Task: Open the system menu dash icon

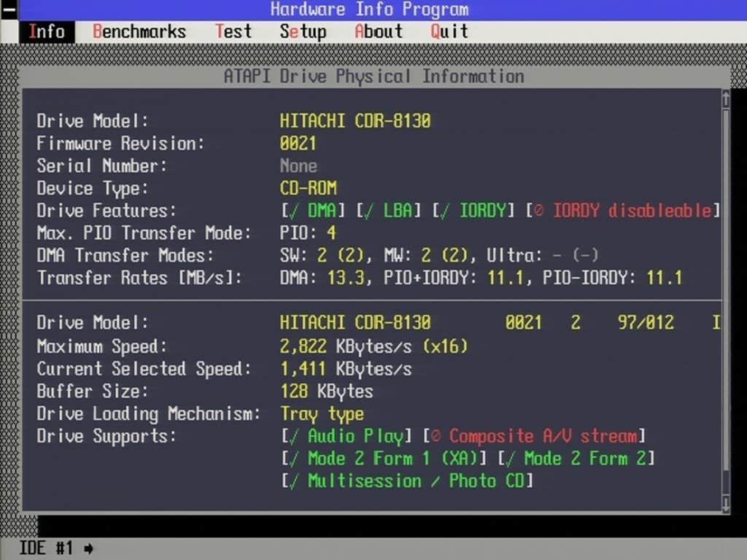Action: click(x=9, y=9)
